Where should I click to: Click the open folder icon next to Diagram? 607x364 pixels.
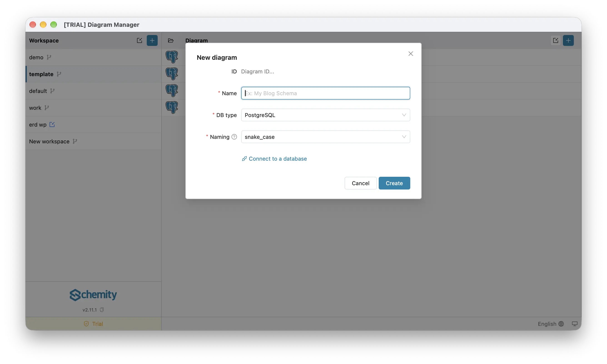[171, 40]
